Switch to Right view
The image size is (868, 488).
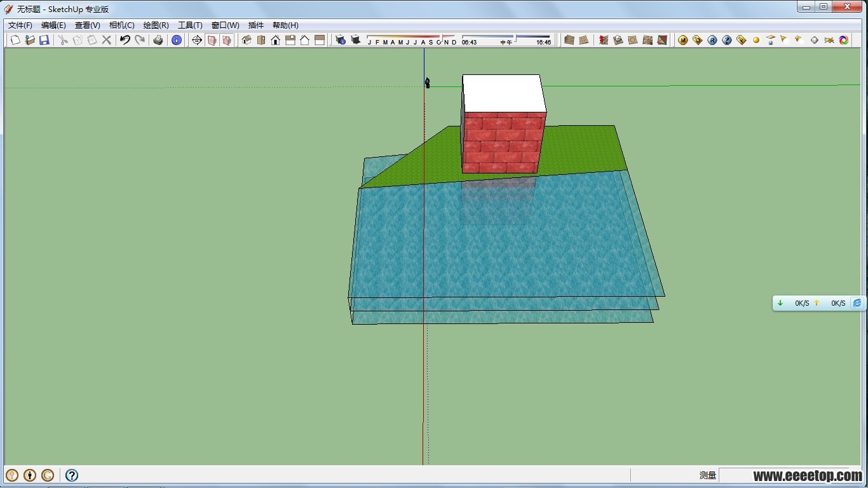pyautogui.click(x=290, y=40)
